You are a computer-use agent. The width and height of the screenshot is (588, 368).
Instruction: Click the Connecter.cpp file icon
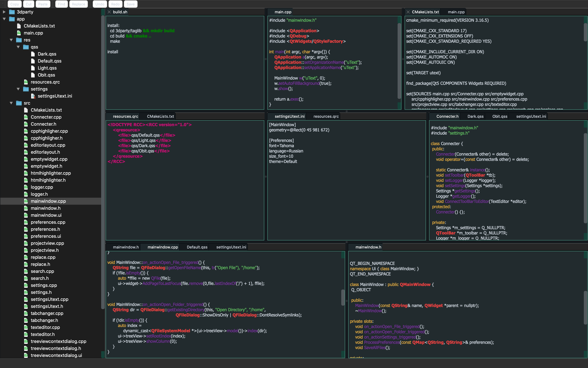click(x=26, y=117)
